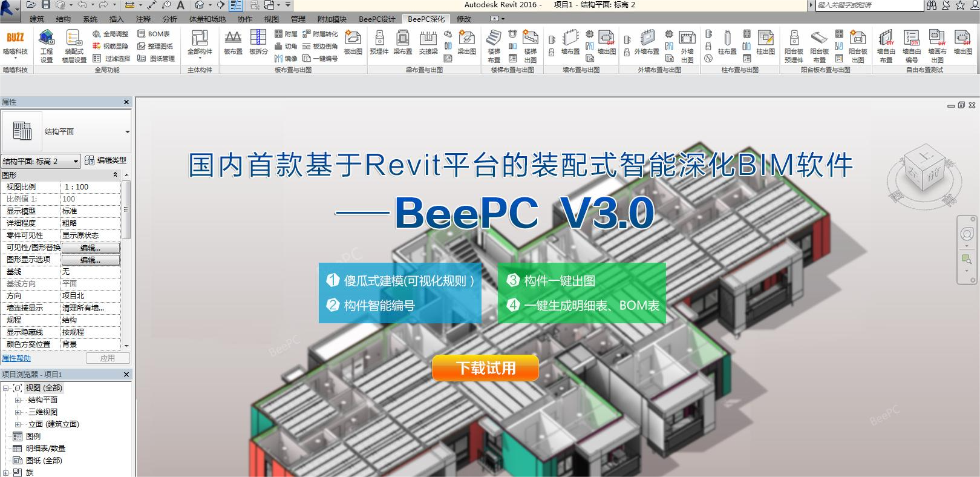
Task: Select the 板布置 slab layout tool
Action: 233,42
